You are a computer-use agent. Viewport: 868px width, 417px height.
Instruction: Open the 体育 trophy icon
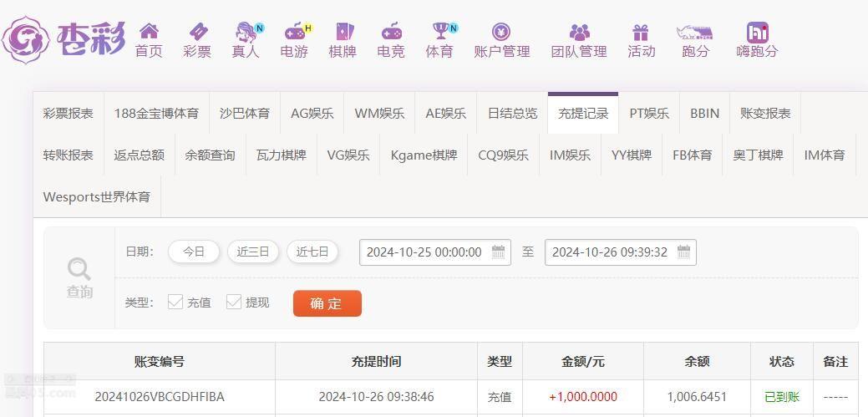pos(441,32)
